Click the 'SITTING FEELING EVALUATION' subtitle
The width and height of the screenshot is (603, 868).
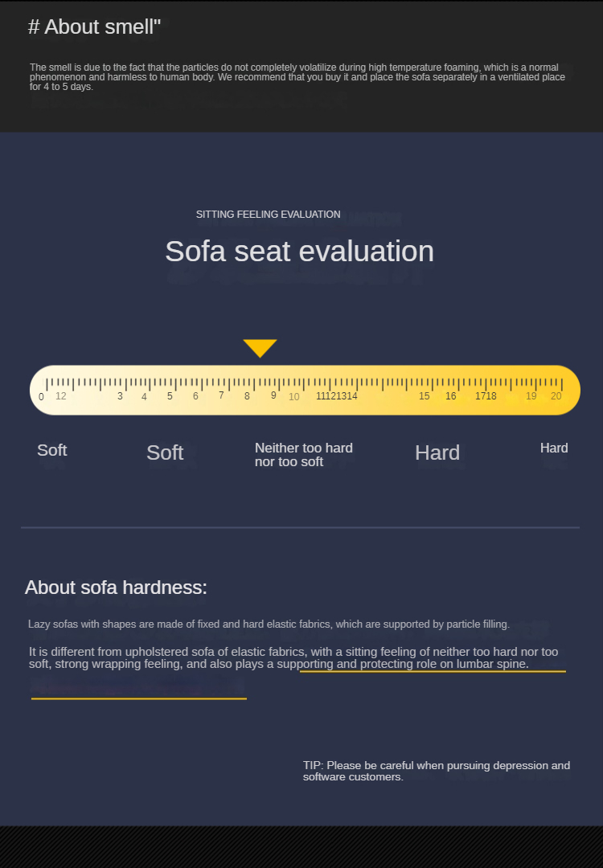coord(268,215)
